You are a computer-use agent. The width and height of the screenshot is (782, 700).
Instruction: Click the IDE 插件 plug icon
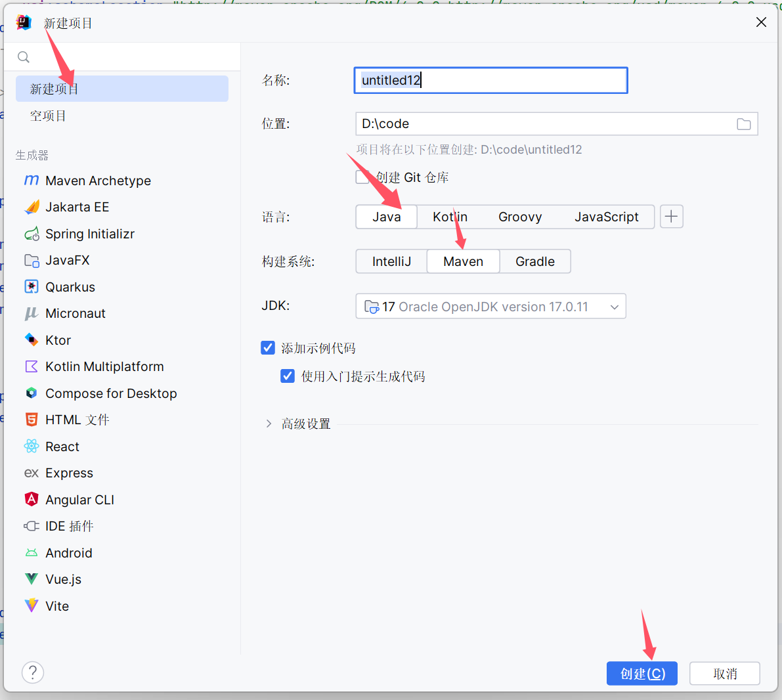point(32,526)
